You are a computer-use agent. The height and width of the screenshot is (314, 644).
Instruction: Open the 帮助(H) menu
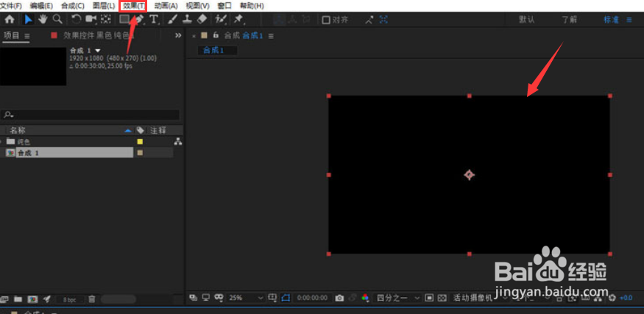coord(252,6)
